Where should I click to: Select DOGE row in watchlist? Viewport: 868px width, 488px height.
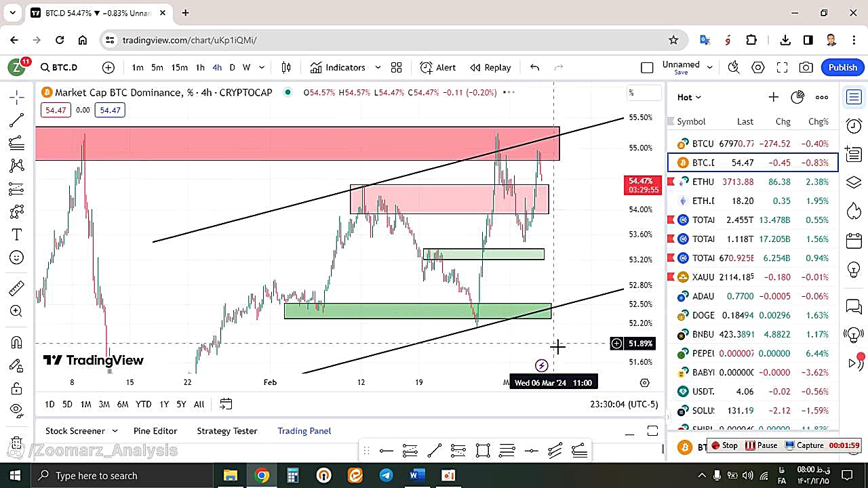point(753,315)
